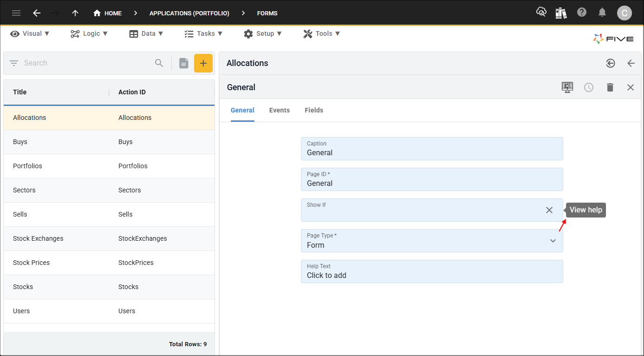Expand the Setup menu
The width and height of the screenshot is (644, 356).
263,33
